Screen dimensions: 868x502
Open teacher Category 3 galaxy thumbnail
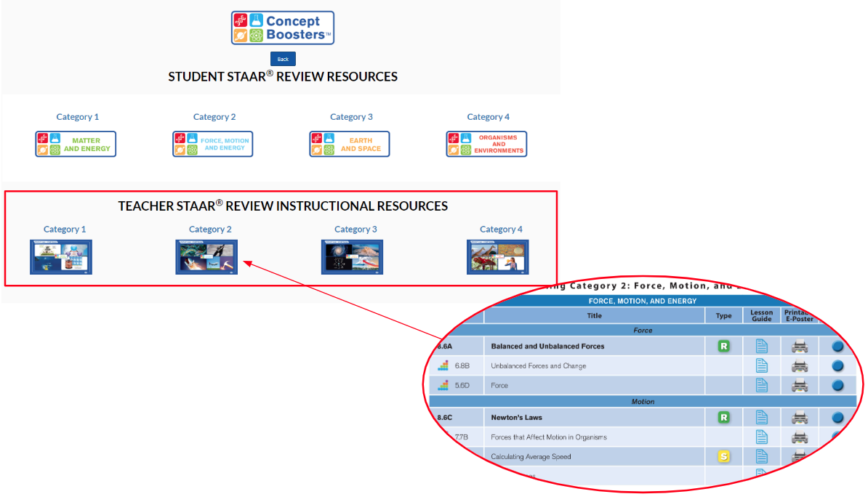[352, 257]
